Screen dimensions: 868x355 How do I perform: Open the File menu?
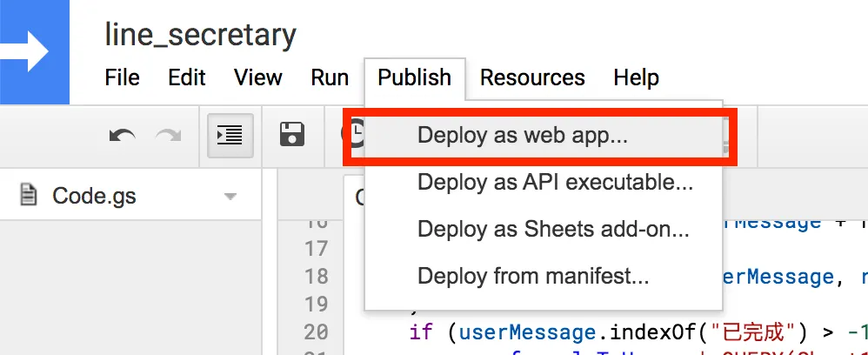123,77
